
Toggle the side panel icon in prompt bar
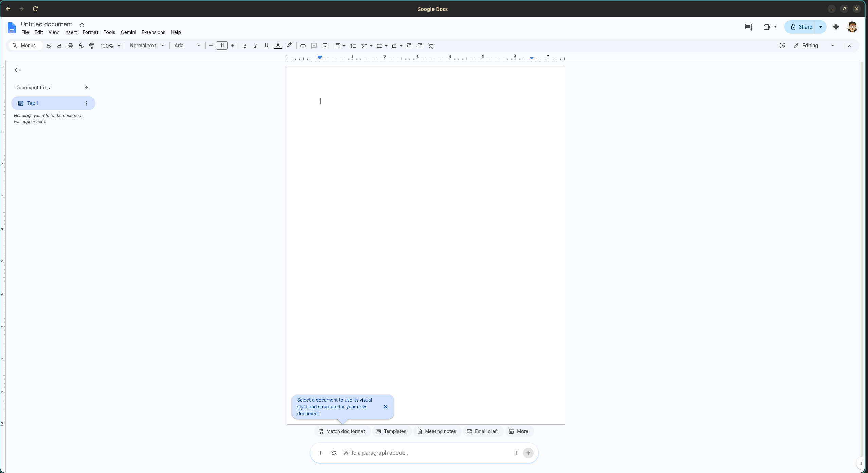pyautogui.click(x=516, y=453)
